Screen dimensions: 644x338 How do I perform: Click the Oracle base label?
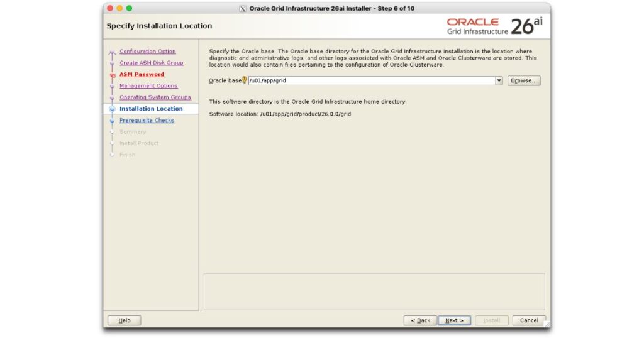[x=225, y=80]
